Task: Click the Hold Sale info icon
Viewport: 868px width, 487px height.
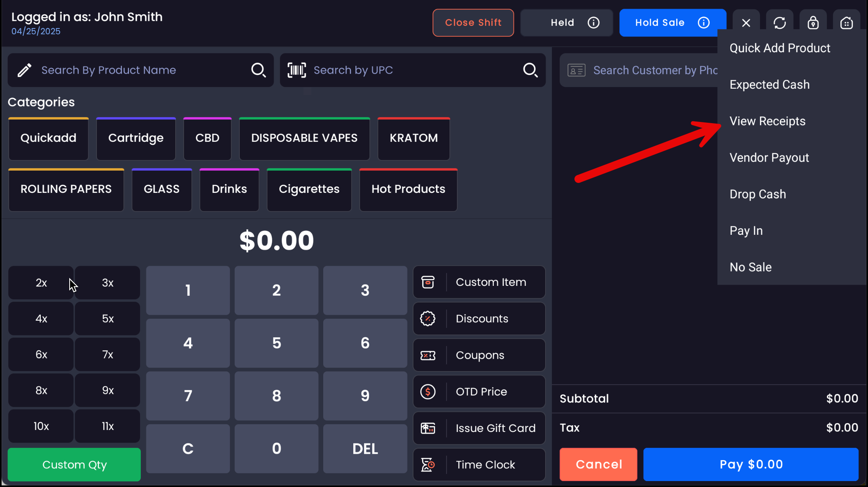Action: pyautogui.click(x=703, y=23)
